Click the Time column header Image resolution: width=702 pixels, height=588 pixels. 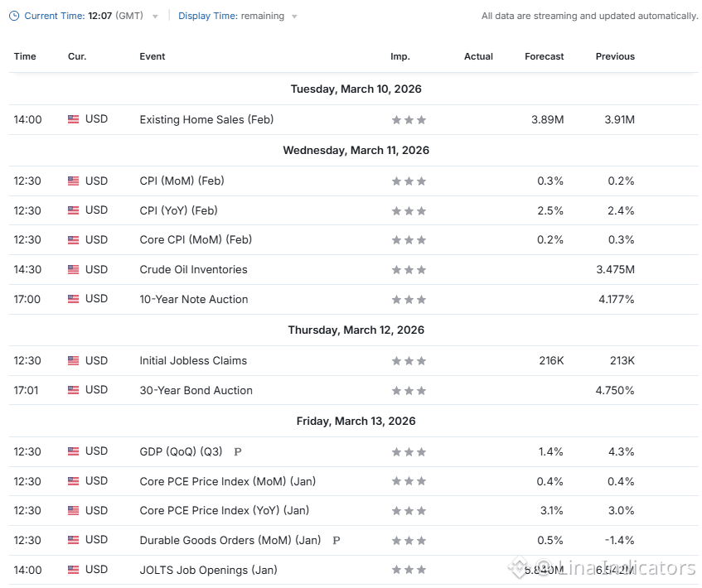[x=25, y=56]
